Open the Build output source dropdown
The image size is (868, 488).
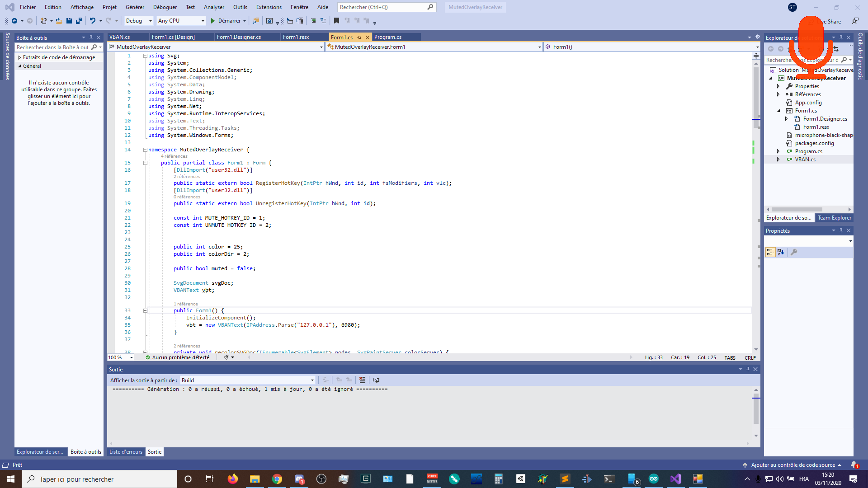tap(247, 380)
